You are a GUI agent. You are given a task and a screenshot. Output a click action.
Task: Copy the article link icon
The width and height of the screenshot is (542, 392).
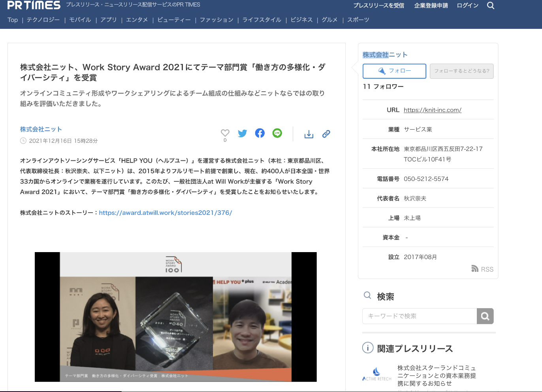[x=326, y=134]
